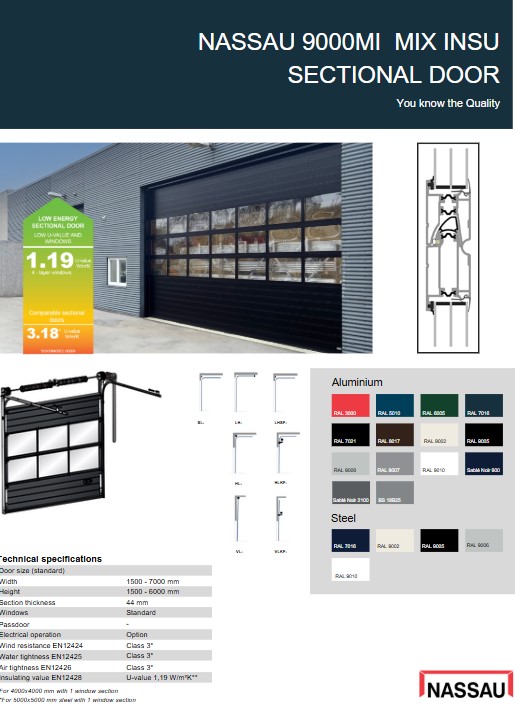Pick the white RAL 9010 steel swatch
The width and height of the screenshot is (515, 710).
point(351,569)
